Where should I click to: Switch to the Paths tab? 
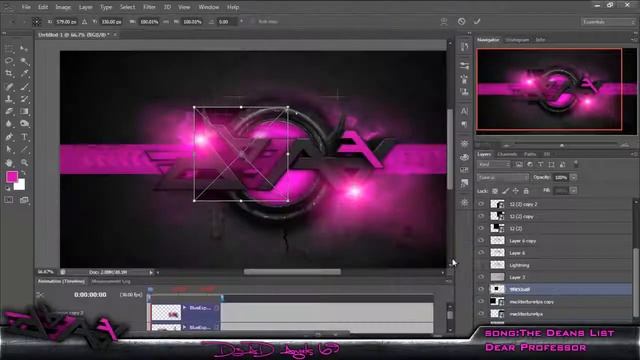pos(530,154)
